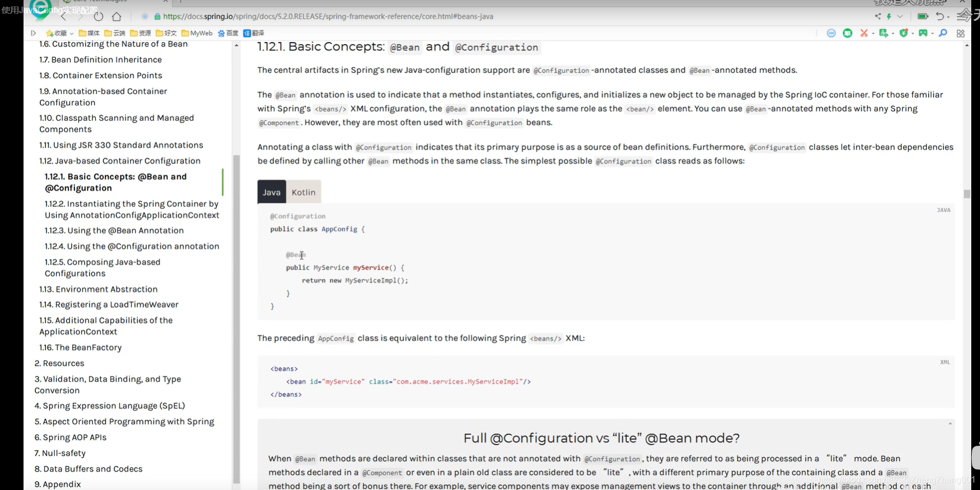Open section 1.6 Customizing the Nature of a Bean

coord(113,44)
